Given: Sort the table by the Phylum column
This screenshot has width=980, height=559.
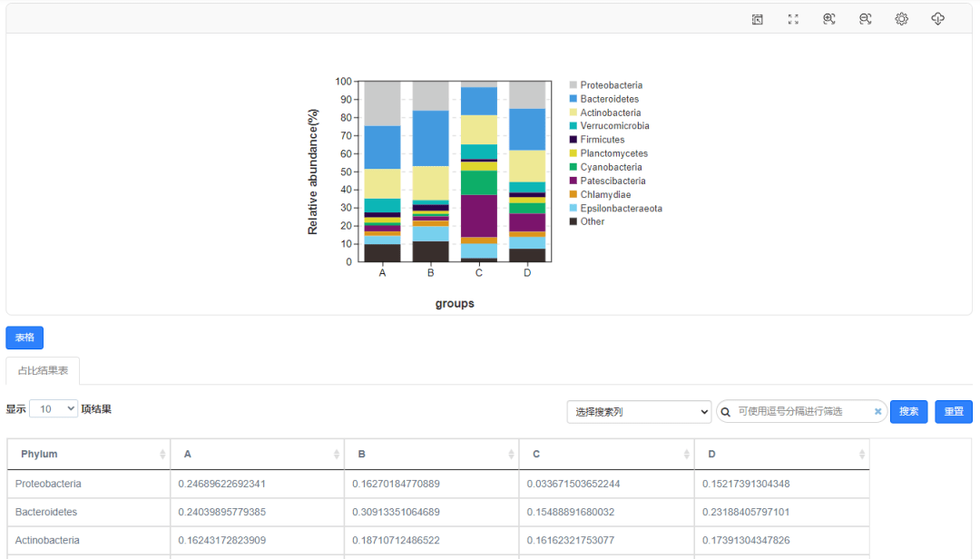Looking at the screenshot, I should click(88, 454).
